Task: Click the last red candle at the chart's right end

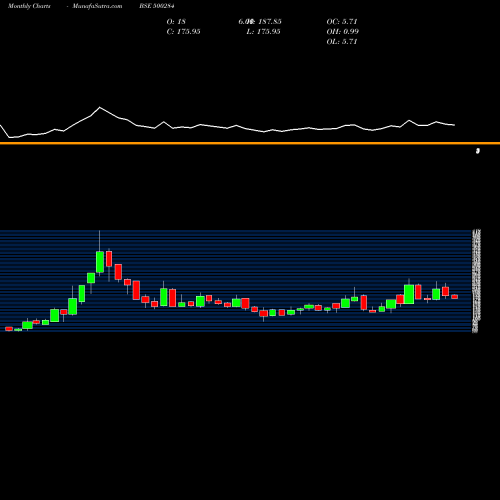Action: point(455,297)
